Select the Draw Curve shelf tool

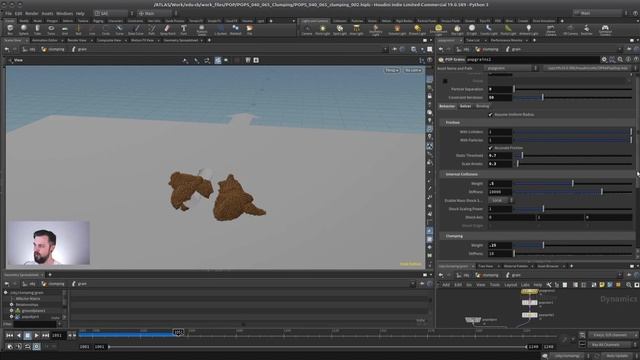(x=136, y=29)
